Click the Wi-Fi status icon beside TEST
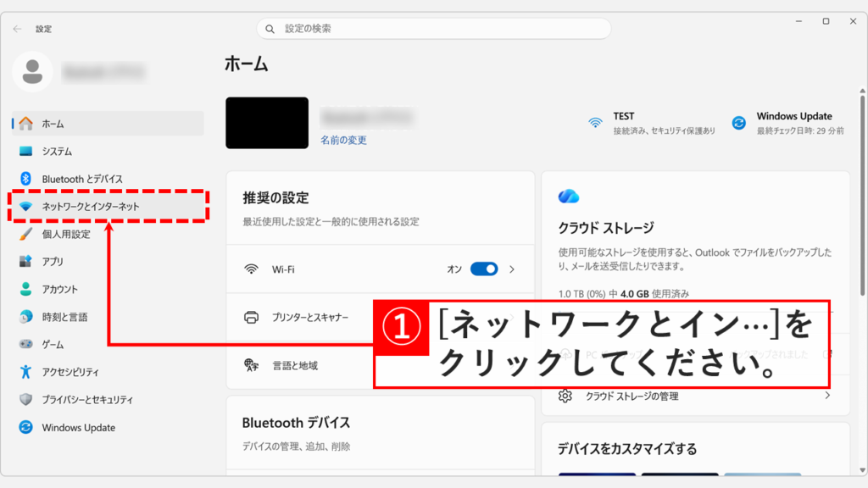Screen dimensions: 868x488 pyautogui.click(x=595, y=123)
